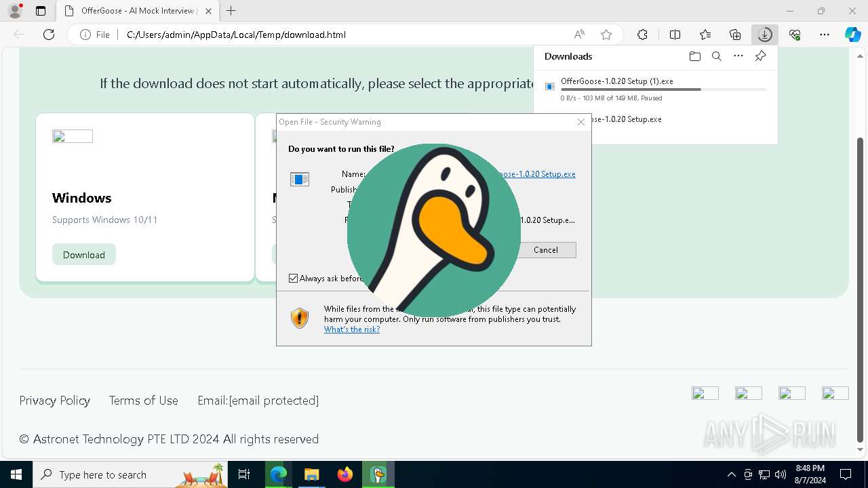Select OfferGoose-1.0.20 Setup (1).exe download entry
This screenshot has height=488, width=868.
(655, 89)
